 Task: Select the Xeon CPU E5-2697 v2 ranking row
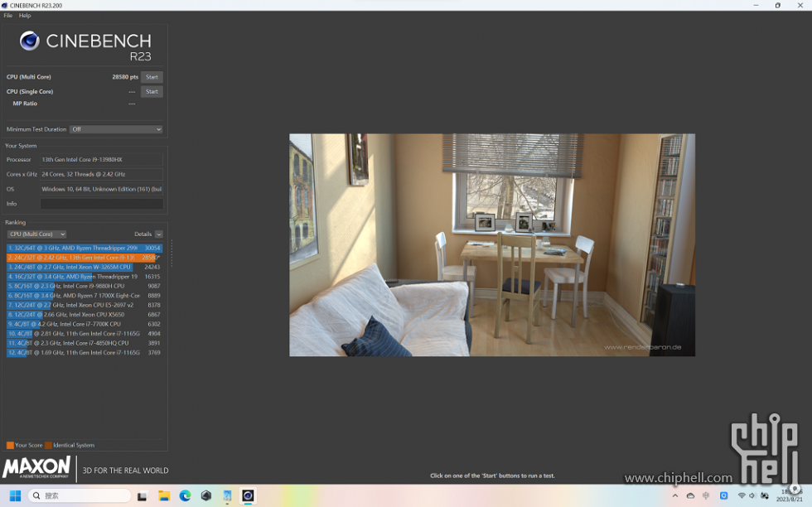85,305
